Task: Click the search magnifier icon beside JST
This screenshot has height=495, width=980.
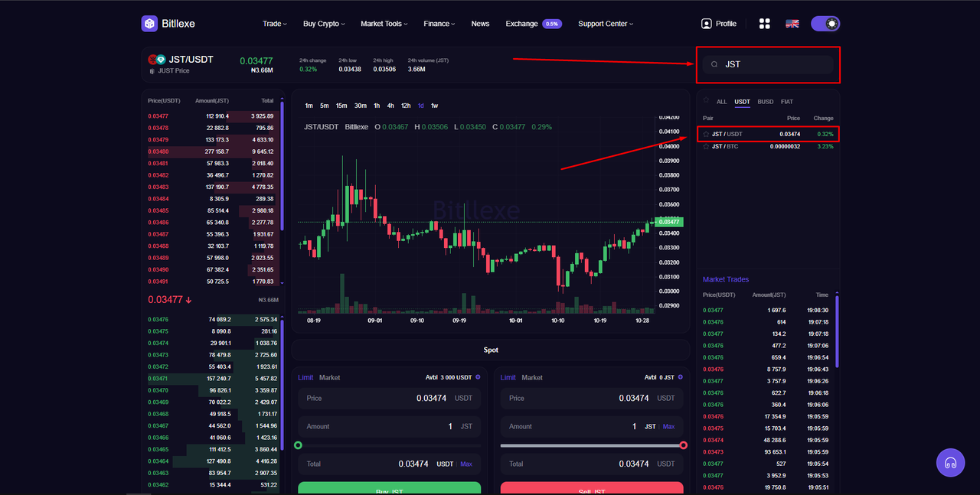Action: [714, 64]
